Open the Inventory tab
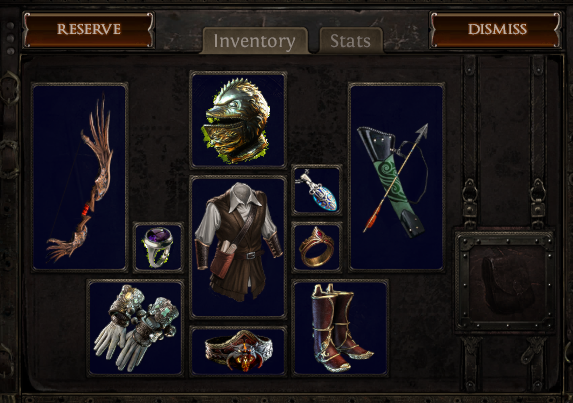The height and width of the screenshot is (403, 573). [254, 41]
